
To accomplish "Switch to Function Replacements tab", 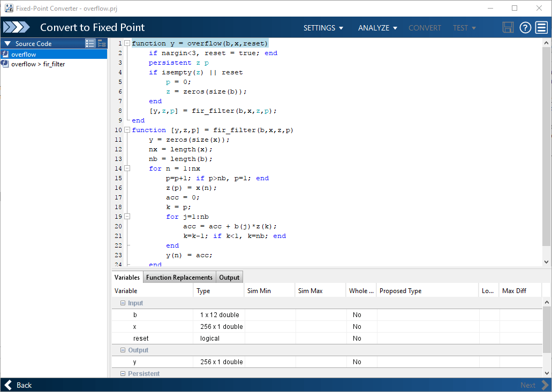I will 179,278.
